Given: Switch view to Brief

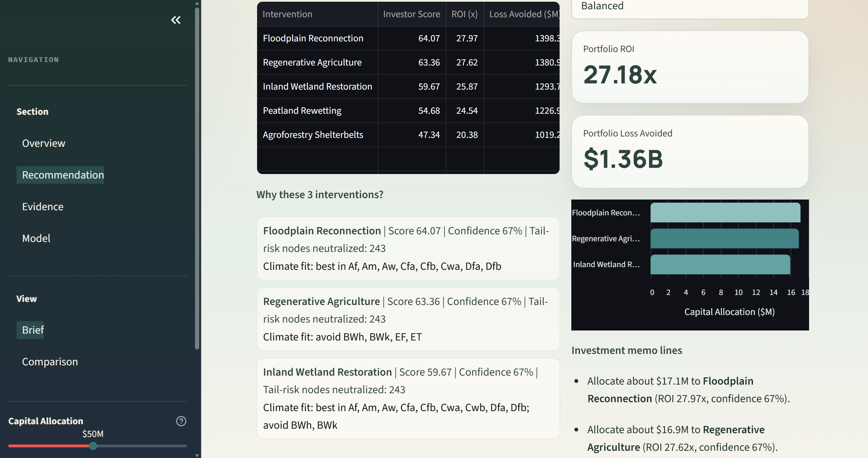Looking at the screenshot, I should click(33, 330).
